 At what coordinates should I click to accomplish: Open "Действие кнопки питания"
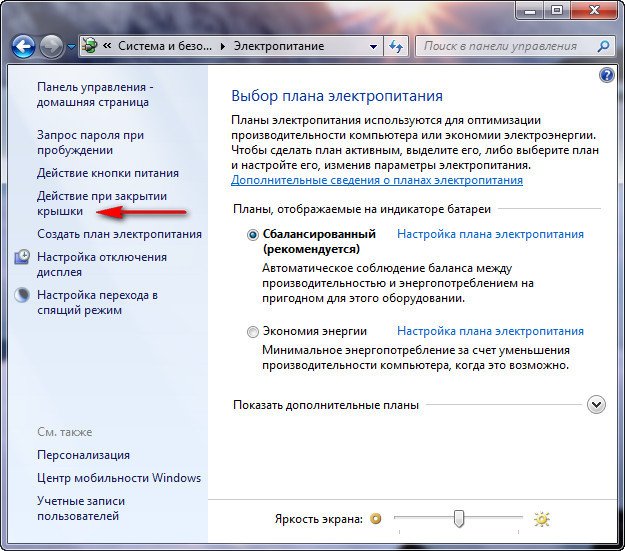108,173
